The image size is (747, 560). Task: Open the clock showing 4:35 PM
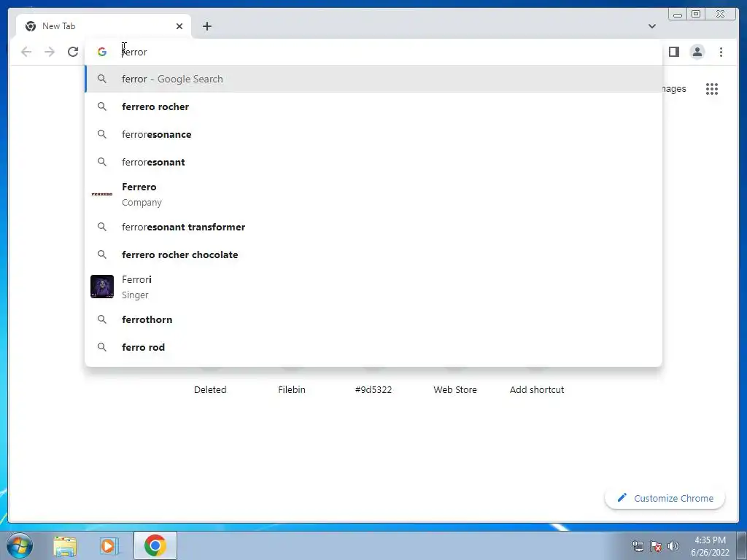pos(710,546)
